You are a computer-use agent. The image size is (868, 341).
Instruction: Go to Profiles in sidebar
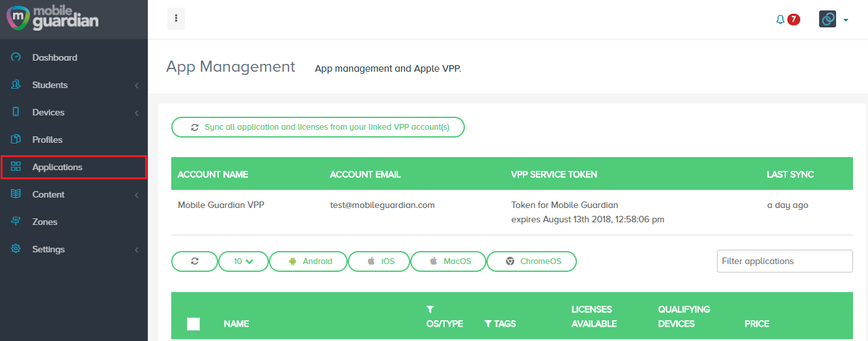click(x=74, y=140)
